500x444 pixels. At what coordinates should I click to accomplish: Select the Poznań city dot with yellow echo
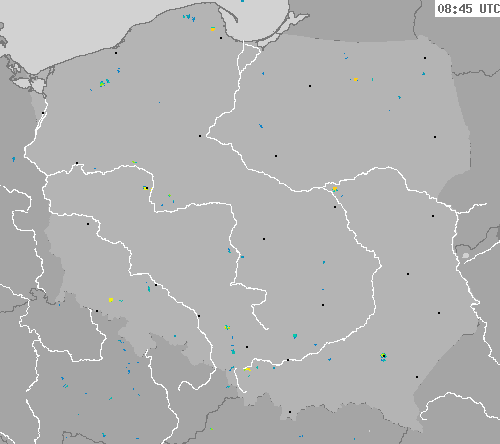tap(146, 188)
